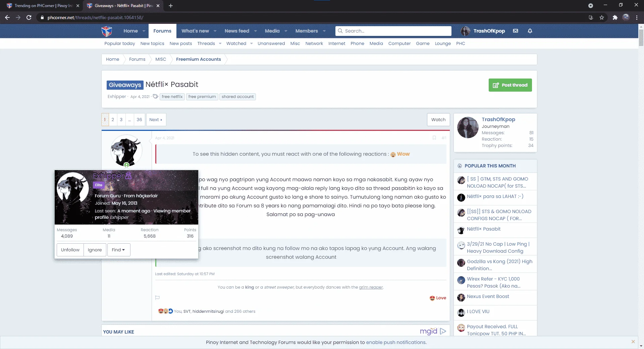
Task: Expand the News feed dropdown arrow
Action: [256, 31]
